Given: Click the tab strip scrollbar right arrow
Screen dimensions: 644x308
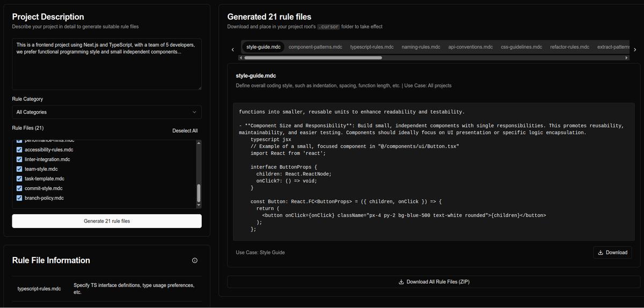Looking at the screenshot, I should click(x=626, y=57).
